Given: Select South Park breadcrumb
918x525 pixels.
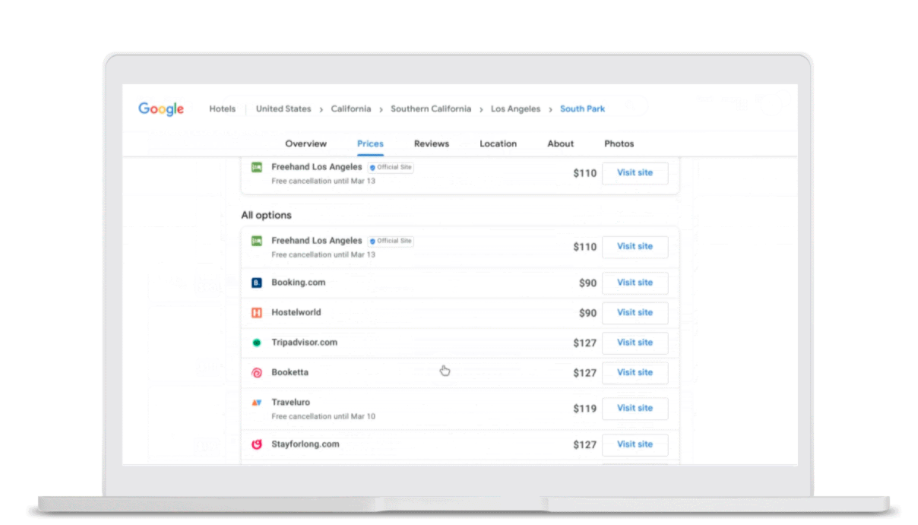Looking at the screenshot, I should 583,109.
